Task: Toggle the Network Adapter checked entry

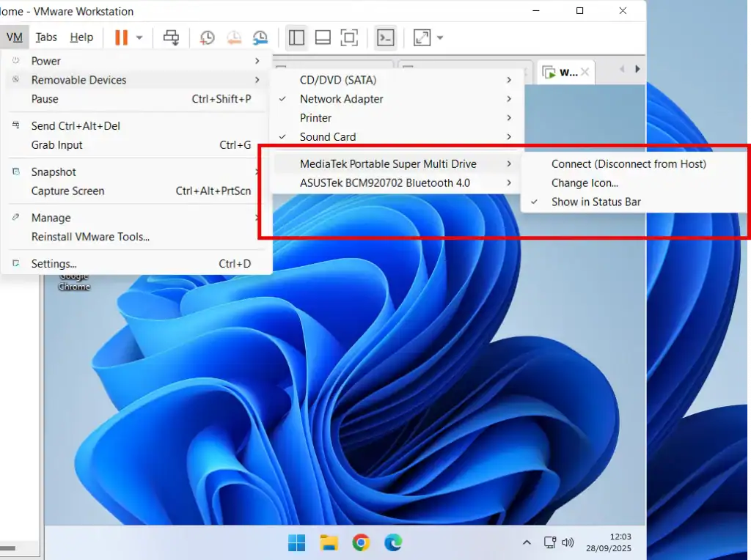Action: coord(395,99)
